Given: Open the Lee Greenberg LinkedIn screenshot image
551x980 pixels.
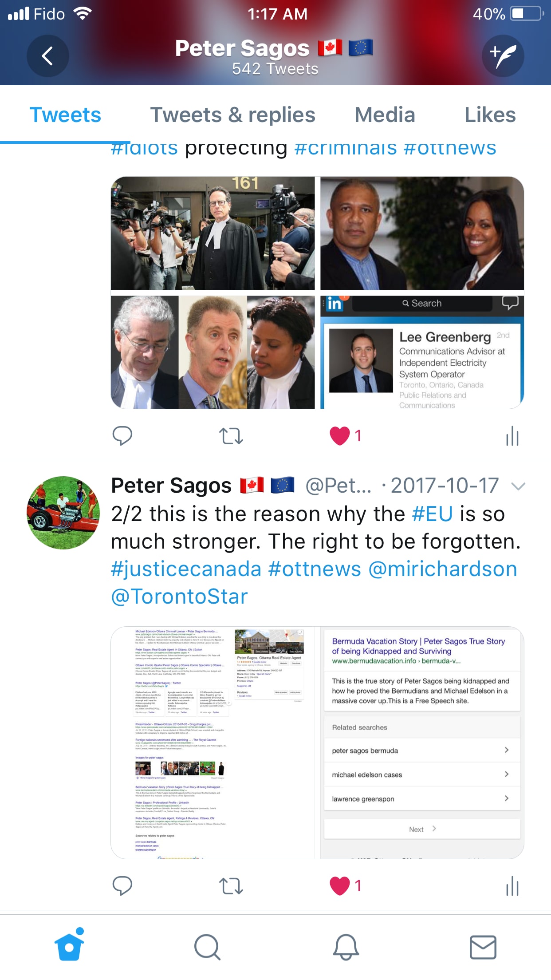Looking at the screenshot, I should tap(422, 352).
